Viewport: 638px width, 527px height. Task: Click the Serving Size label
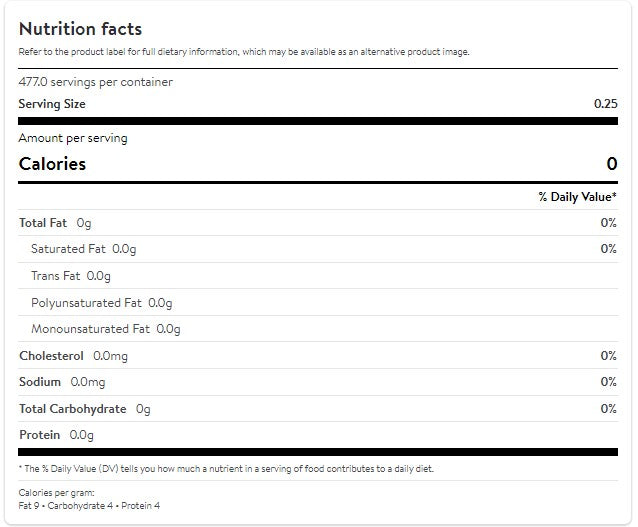(52, 104)
